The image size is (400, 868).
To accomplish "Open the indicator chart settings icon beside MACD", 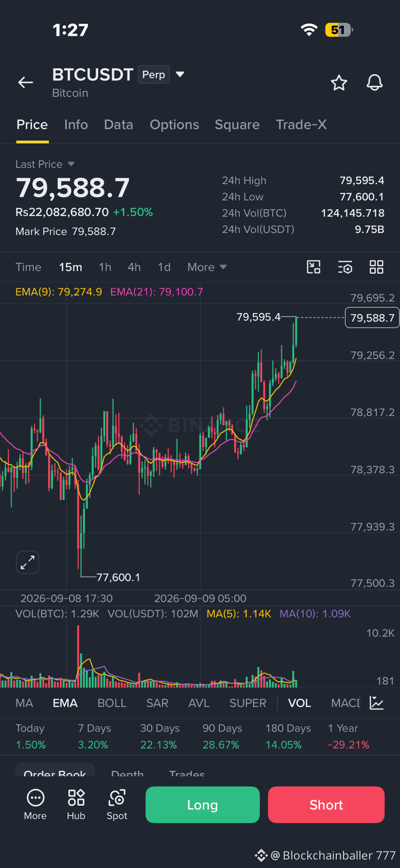I will point(377,703).
